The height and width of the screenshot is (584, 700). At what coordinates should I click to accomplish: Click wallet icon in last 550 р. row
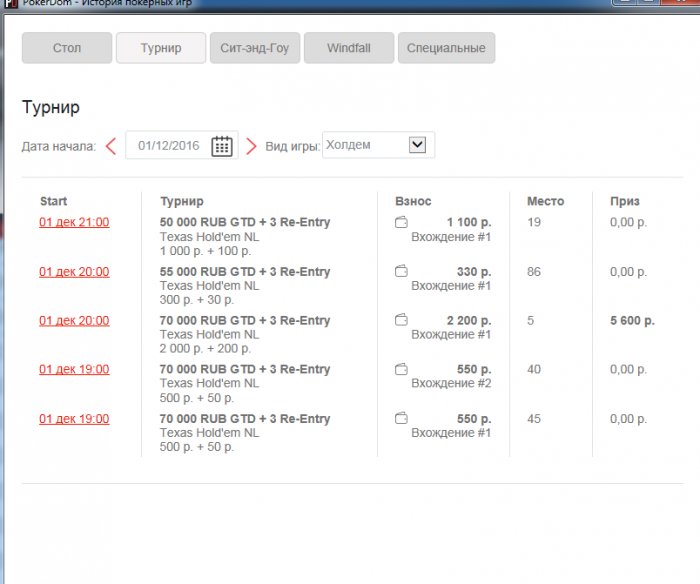[x=401, y=418]
